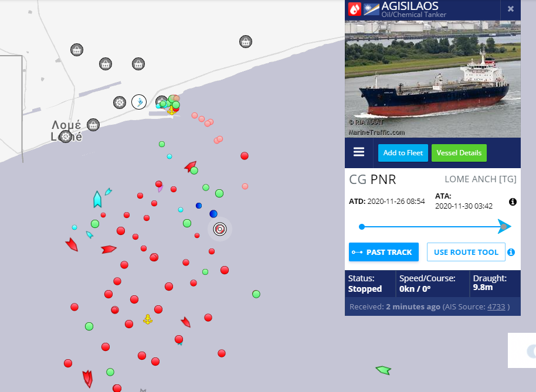Click USE ROUTE TOOL button
The width and height of the screenshot is (536, 392).
[466, 252]
